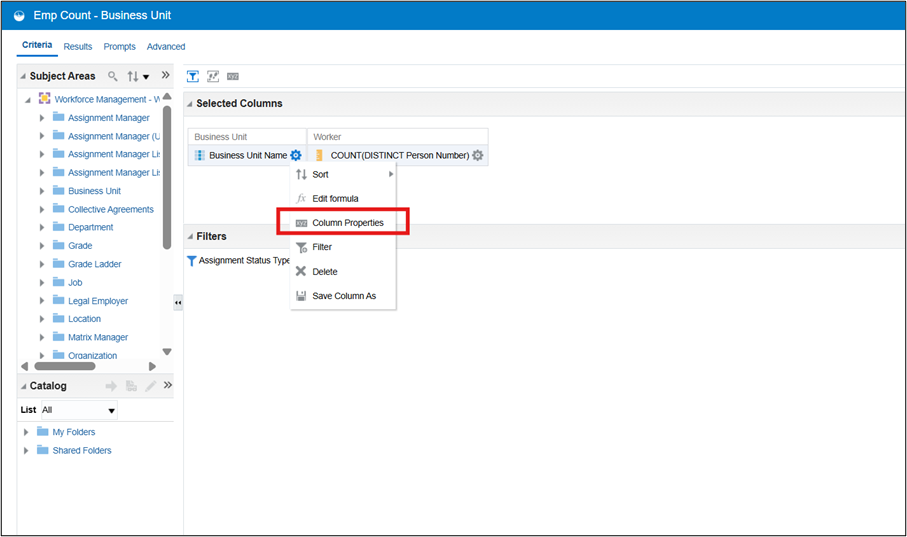Viewport: 907px width, 537px height.
Task: Click the Subject Areas vertical scrollbar
Action: 166,180
